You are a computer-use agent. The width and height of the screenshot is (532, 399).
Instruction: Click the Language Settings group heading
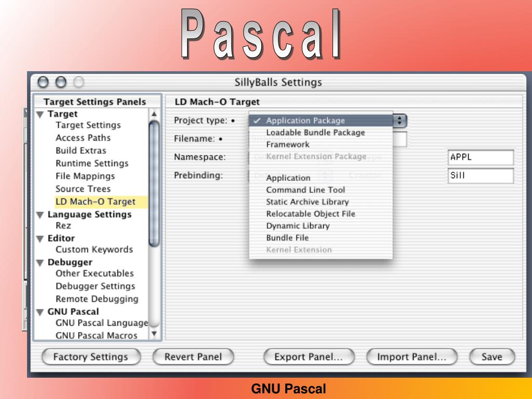[x=89, y=215]
